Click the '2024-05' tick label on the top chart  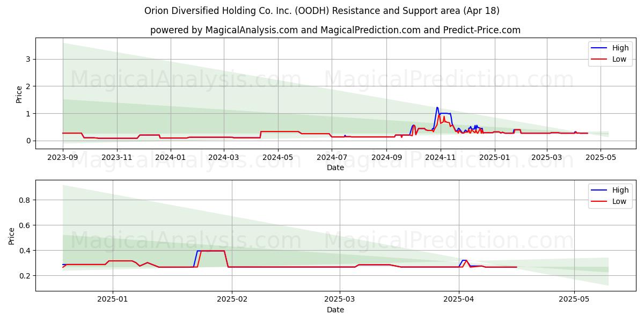coord(278,158)
